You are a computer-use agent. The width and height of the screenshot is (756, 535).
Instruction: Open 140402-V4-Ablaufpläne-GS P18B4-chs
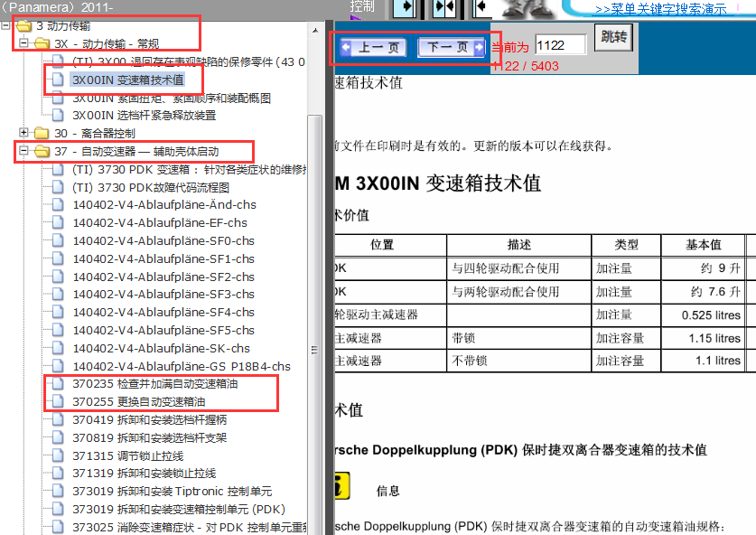(x=182, y=366)
